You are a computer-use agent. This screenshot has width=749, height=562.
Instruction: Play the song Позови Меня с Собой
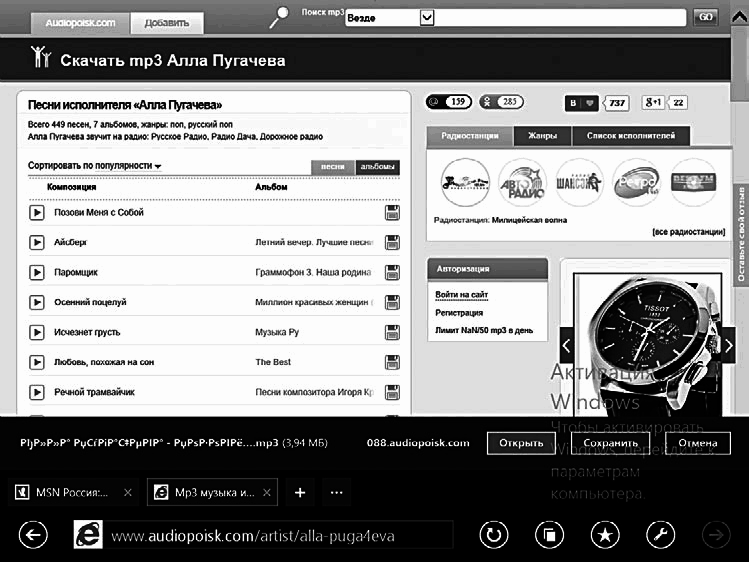pyautogui.click(x=37, y=212)
